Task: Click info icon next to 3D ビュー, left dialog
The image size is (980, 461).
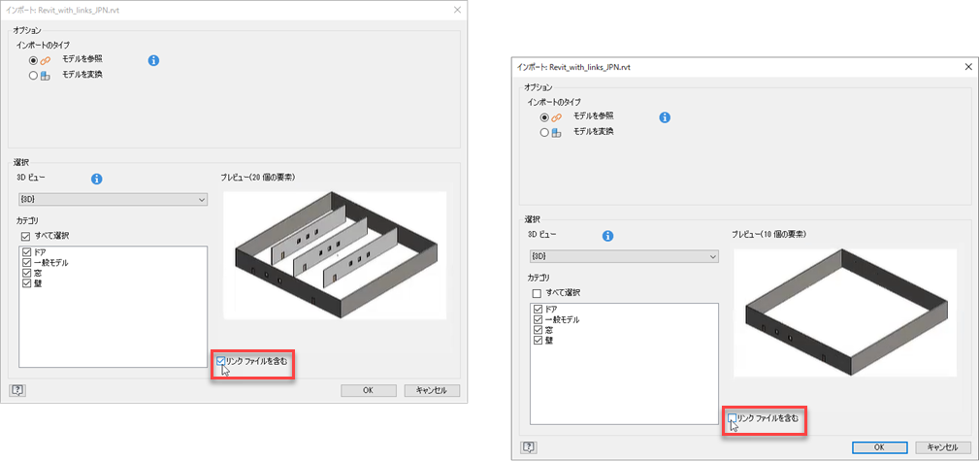Action: point(96,179)
